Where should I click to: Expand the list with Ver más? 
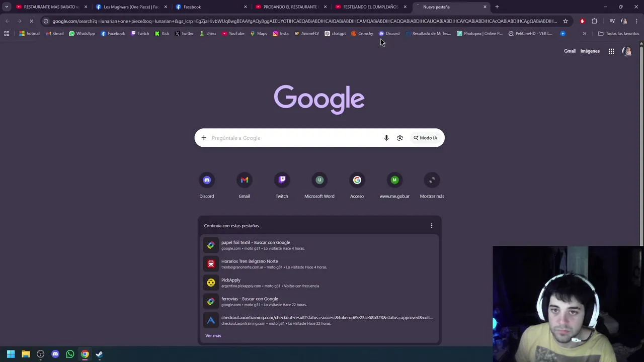(213, 336)
